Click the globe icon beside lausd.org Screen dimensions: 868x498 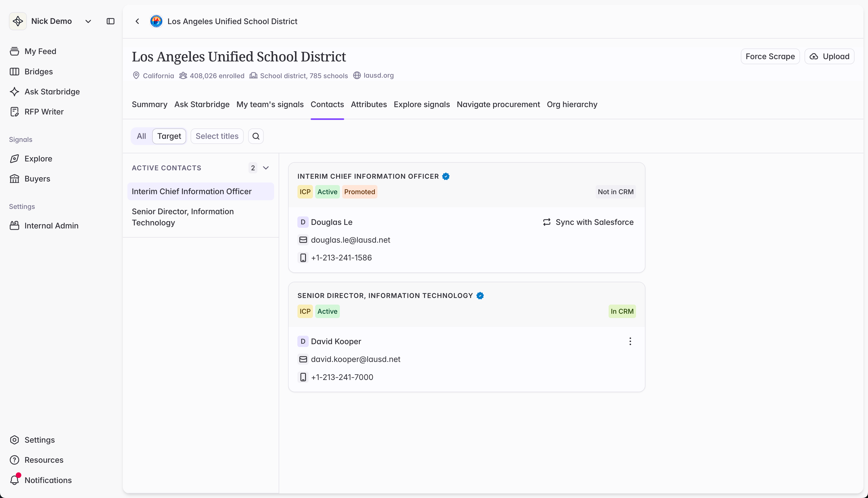357,75
